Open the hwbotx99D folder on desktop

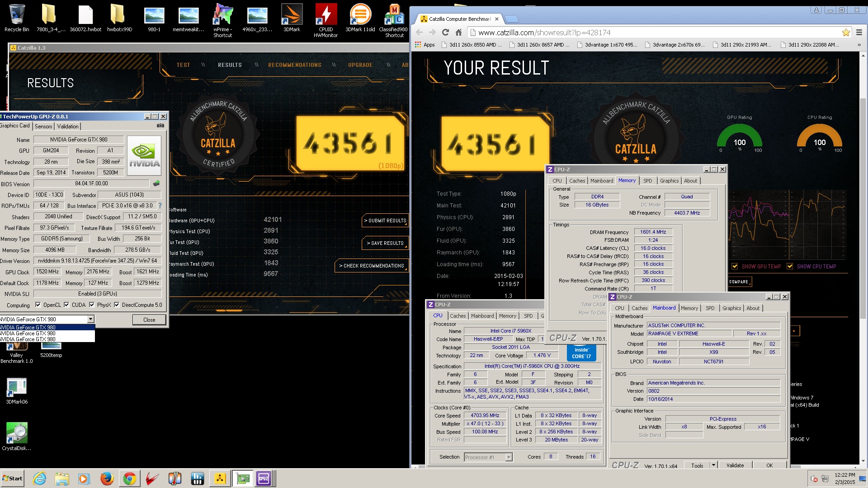click(x=119, y=18)
